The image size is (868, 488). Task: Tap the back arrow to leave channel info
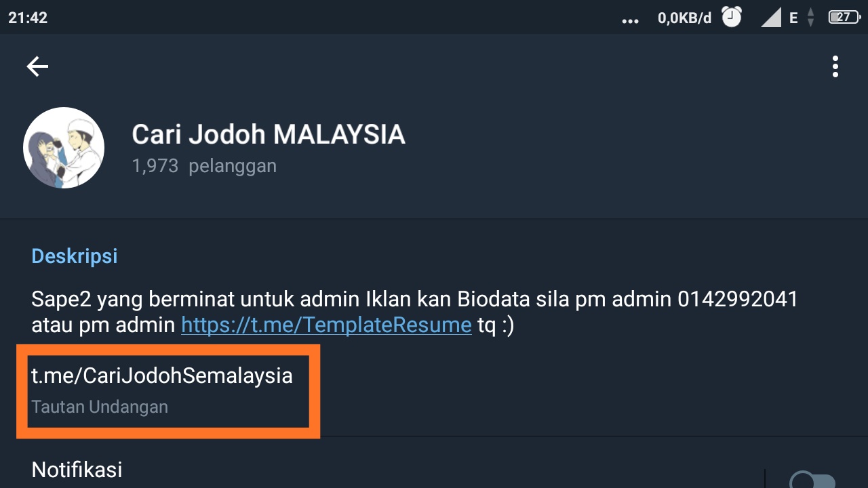pyautogui.click(x=37, y=66)
